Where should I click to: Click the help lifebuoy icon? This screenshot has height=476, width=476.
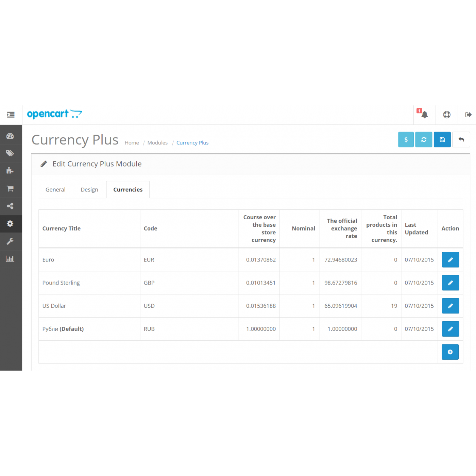[x=447, y=115]
